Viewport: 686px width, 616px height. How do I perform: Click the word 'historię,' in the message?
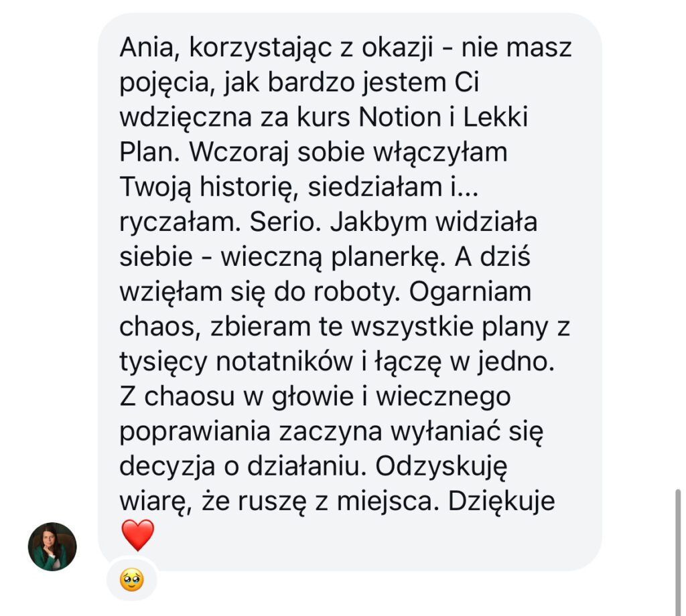[x=249, y=187]
